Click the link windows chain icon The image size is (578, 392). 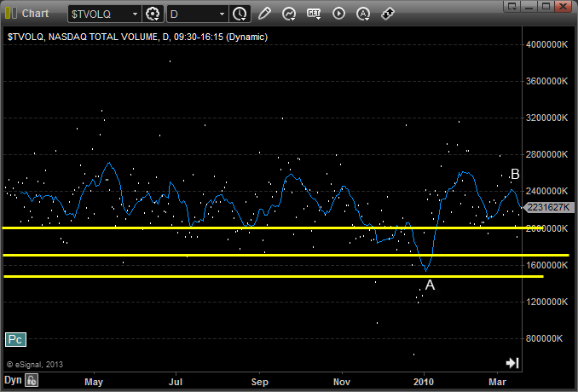tap(387, 14)
